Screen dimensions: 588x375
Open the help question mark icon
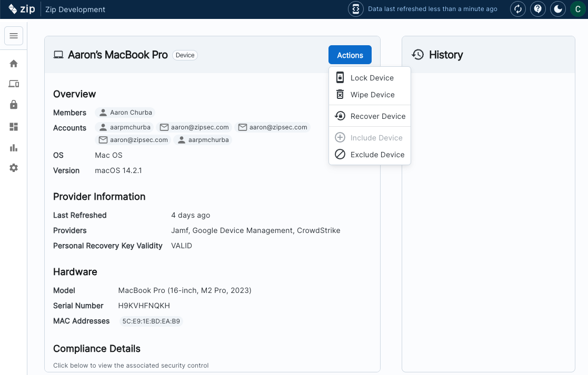[x=537, y=9]
